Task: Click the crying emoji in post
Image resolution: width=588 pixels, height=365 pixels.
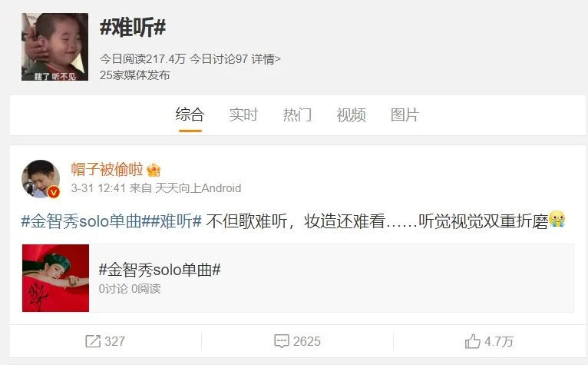Action: click(557, 219)
